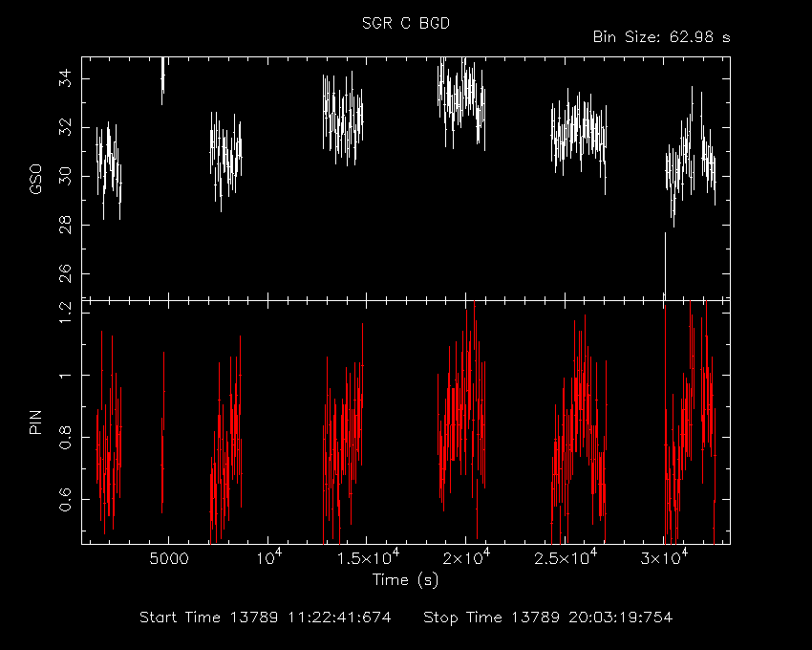Click the PIN axis tick label 0.8
The image size is (812, 650).
(x=65, y=437)
